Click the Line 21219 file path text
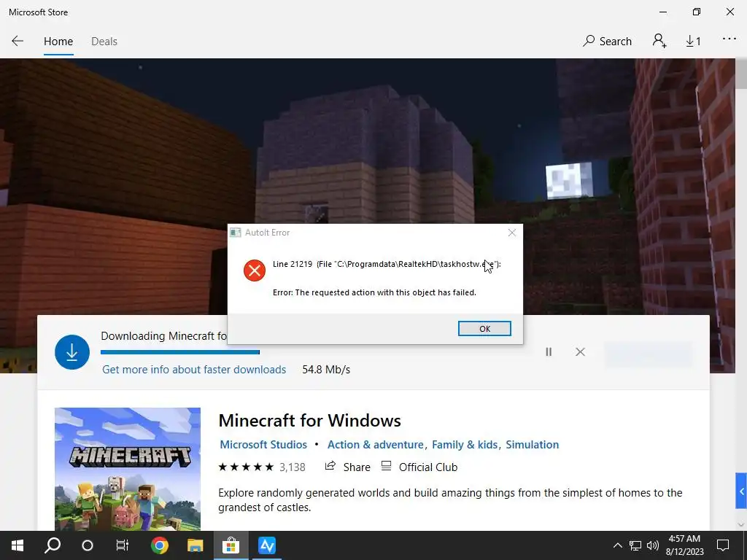Image resolution: width=747 pixels, height=560 pixels. coord(387,264)
